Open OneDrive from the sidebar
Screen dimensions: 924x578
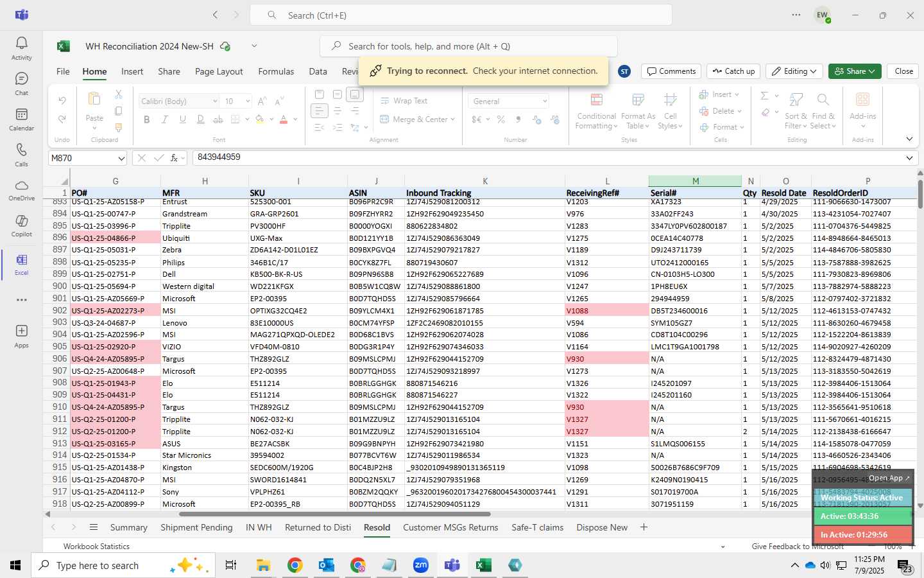coord(21,190)
